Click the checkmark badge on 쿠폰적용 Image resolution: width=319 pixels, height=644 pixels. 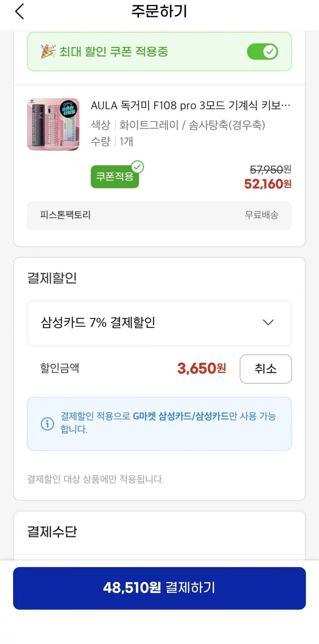pos(138,167)
